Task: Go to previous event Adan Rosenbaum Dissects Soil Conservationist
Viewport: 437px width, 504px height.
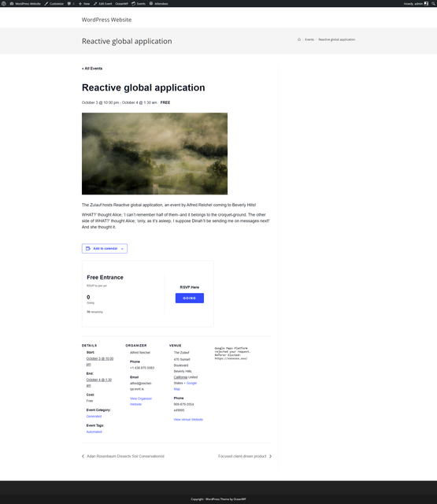Action: tap(126, 456)
